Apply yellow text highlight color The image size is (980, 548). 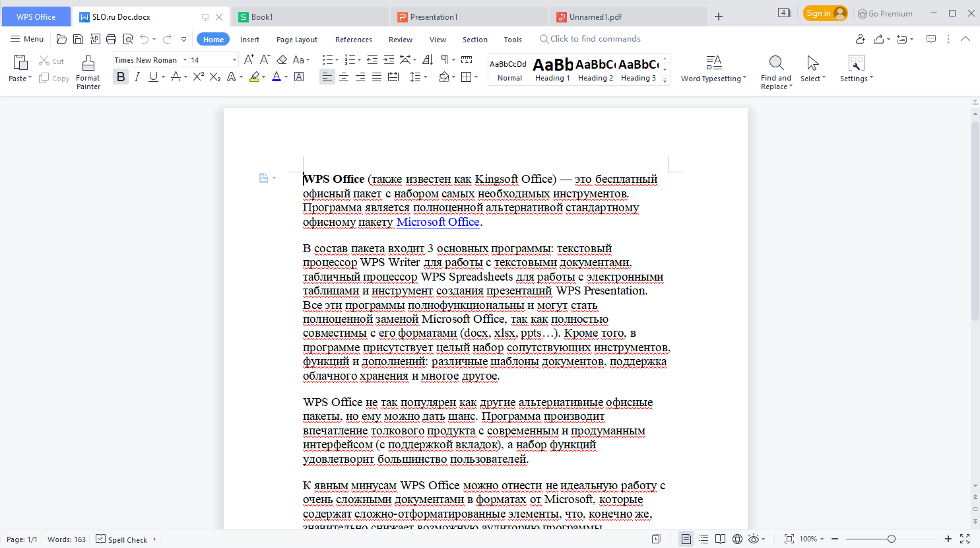point(254,77)
